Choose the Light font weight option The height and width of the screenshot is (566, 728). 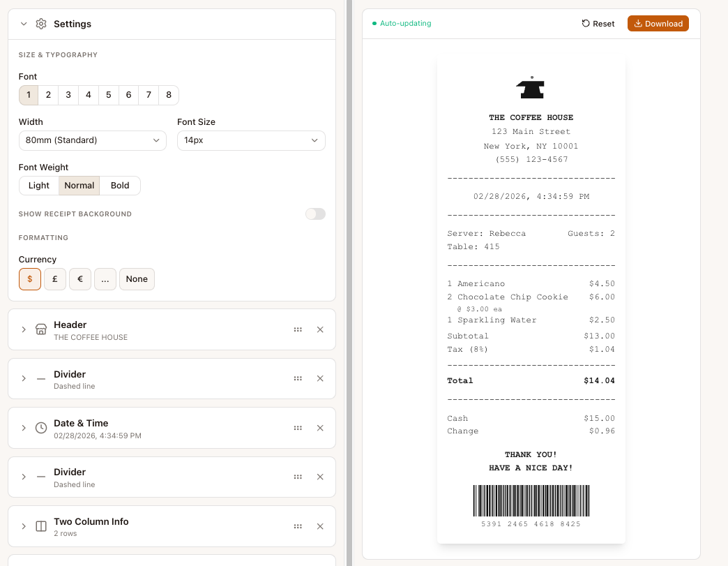(x=39, y=186)
